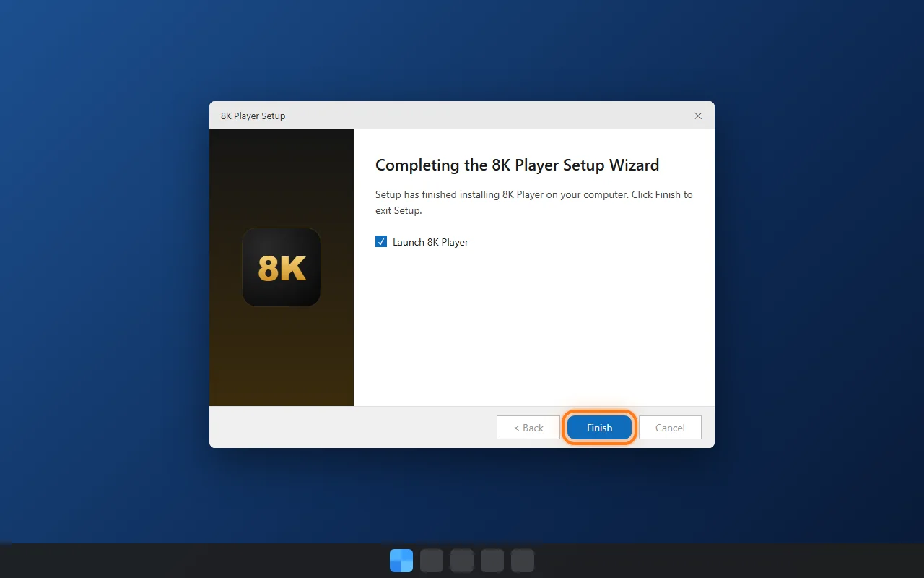Click the "Completing the 8K Player Setup Wizard" heading
This screenshot has width=924, height=578.
(x=517, y=165)
